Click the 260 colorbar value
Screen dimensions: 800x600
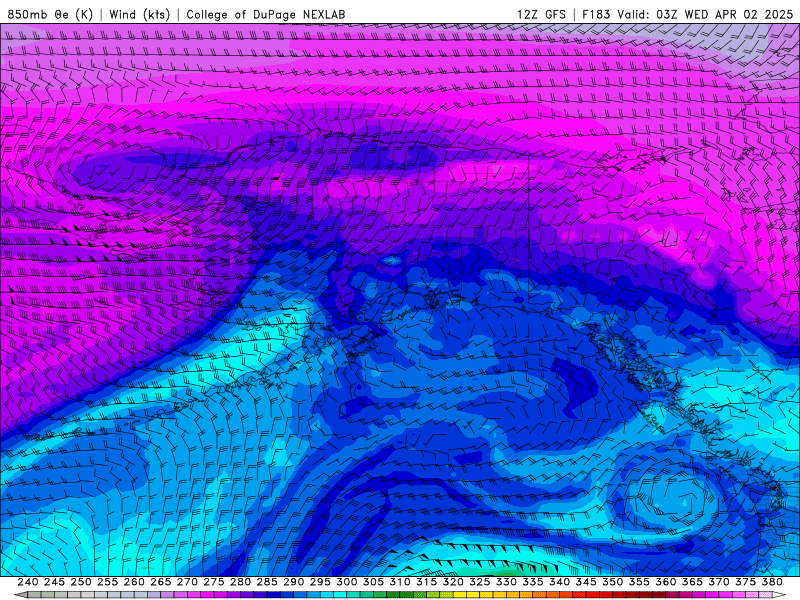click(x=134, y=582)
